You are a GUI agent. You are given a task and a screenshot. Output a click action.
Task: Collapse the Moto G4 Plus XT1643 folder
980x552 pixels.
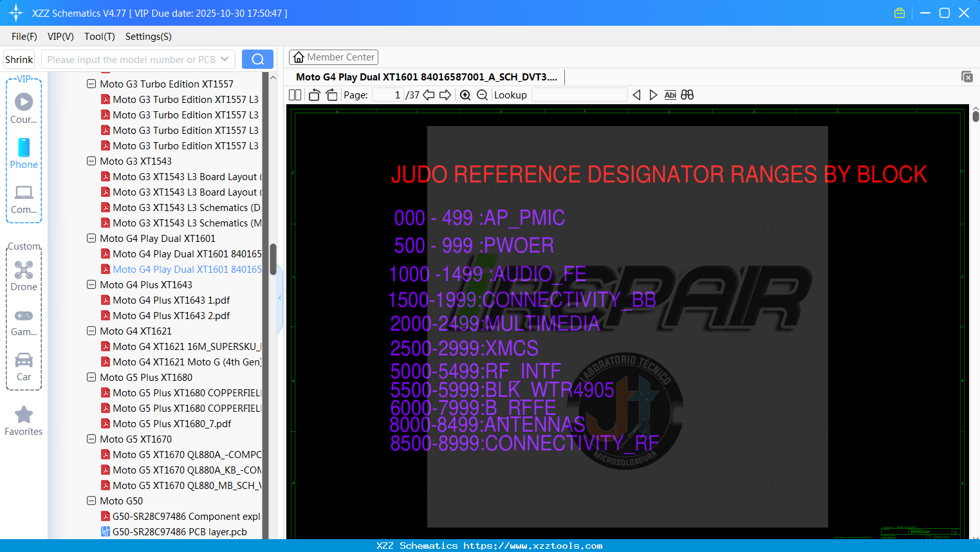[91, 285]
